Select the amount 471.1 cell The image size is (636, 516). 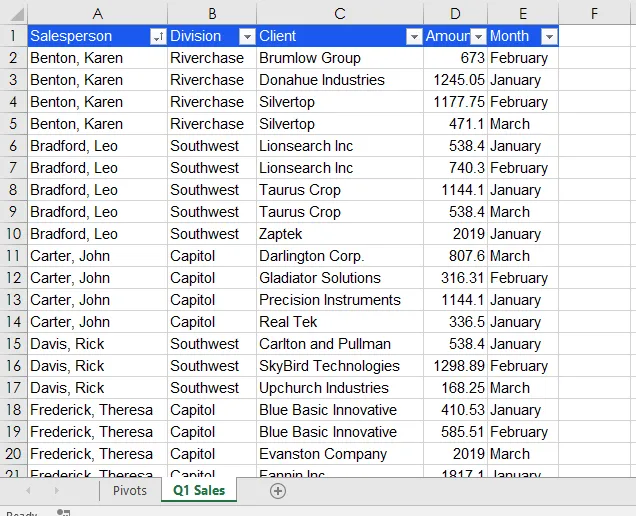456,124
